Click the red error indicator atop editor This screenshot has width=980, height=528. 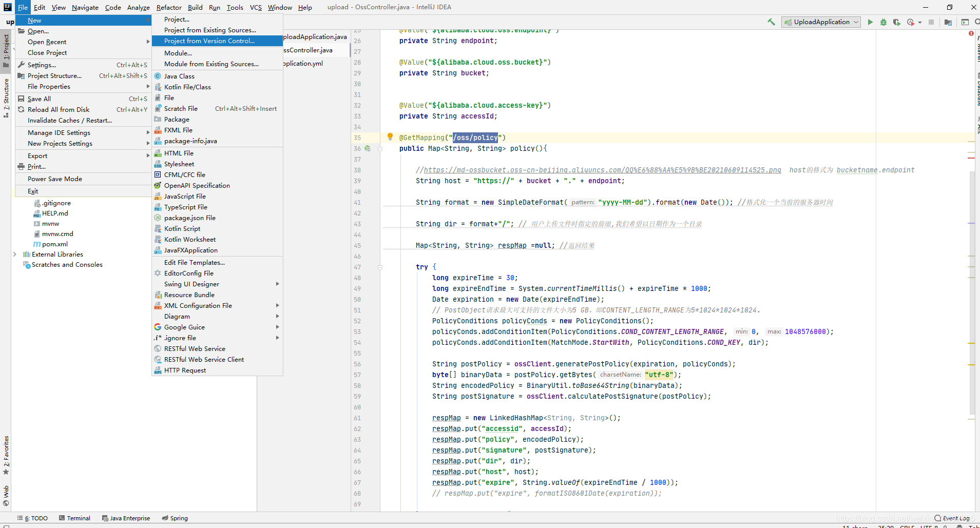point(971,33)
